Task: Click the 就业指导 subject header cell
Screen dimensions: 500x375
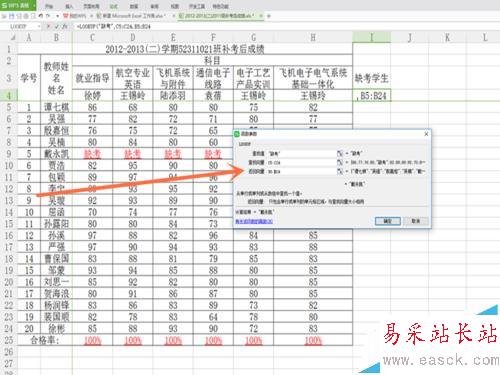Action: click(x=92, y=78)
